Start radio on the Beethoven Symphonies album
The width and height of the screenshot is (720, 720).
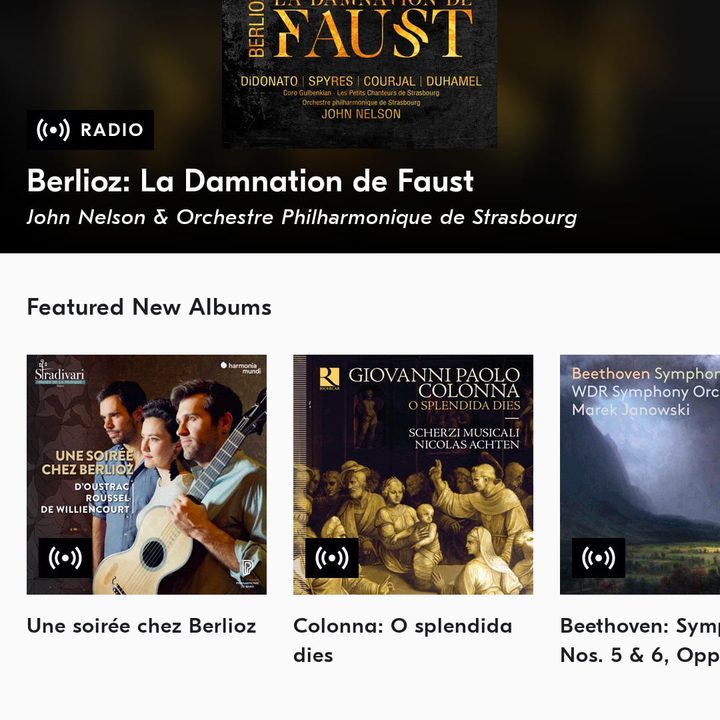click(598, 558)
